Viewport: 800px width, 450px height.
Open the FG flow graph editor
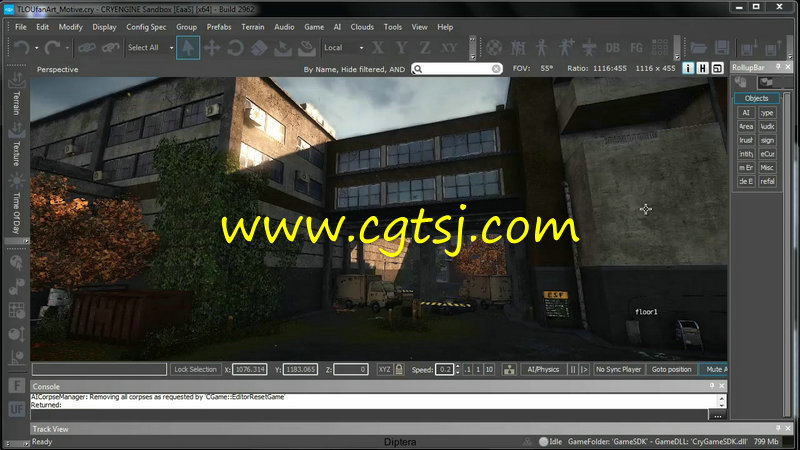tap(636, 48)
